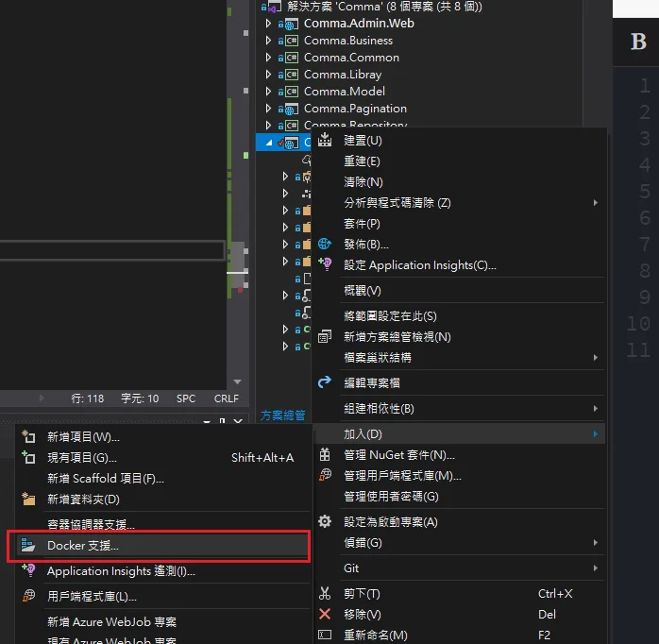Select the Comma.Pagination project
659x644 pixels.
point(355,109)
